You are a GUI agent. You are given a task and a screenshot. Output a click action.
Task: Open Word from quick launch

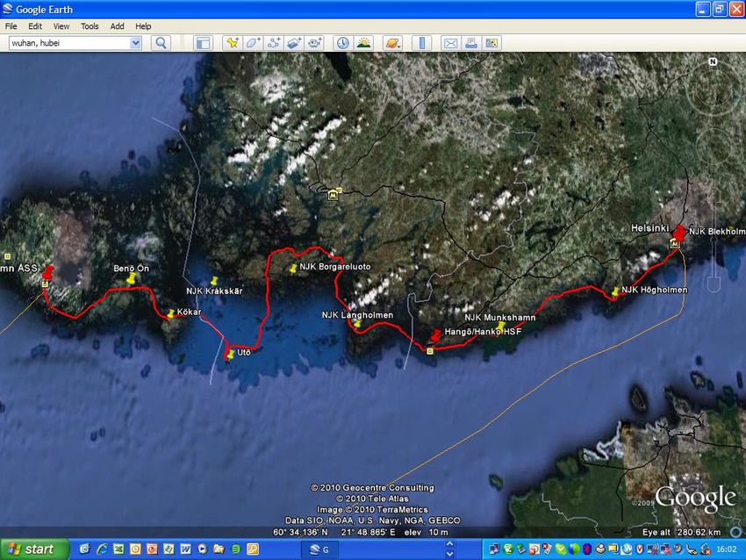coord(185,549)
